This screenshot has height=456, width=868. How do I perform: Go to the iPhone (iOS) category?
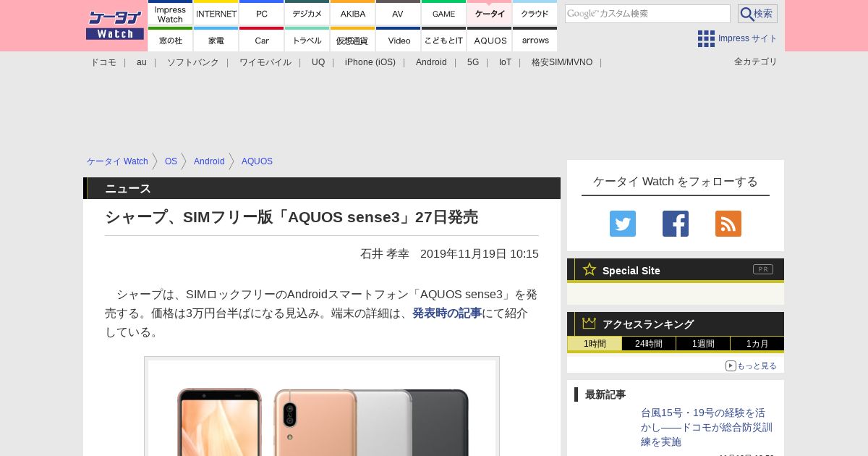[370, 62]
